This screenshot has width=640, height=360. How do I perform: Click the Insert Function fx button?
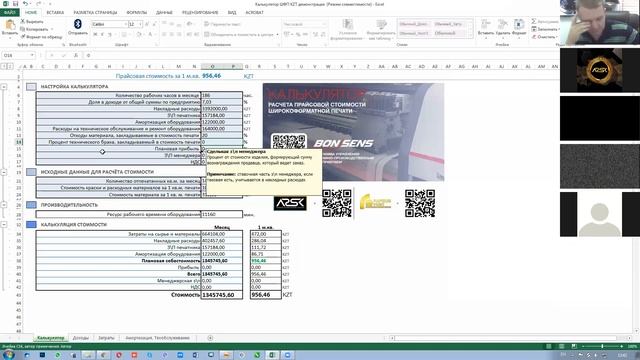76,55
